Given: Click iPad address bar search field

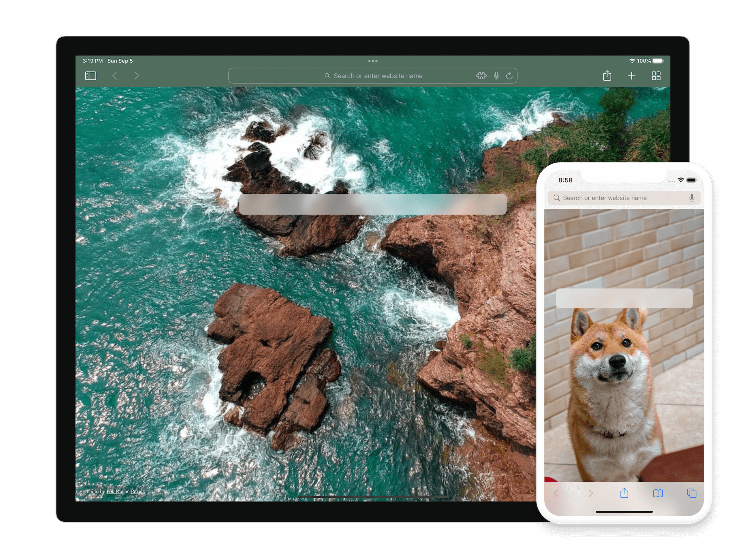Looking at the screenshot, I should 373,76.
